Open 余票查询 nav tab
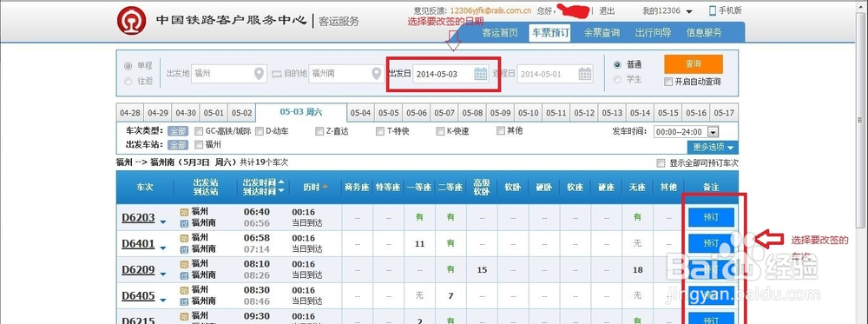Viewport: 868px width, 324px height. 602,33
